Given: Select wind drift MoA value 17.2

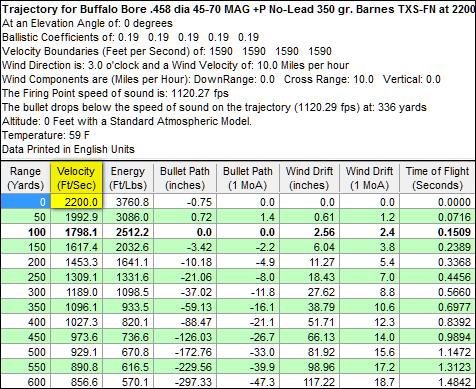Looking at the screenshot, I should [369, 367].
